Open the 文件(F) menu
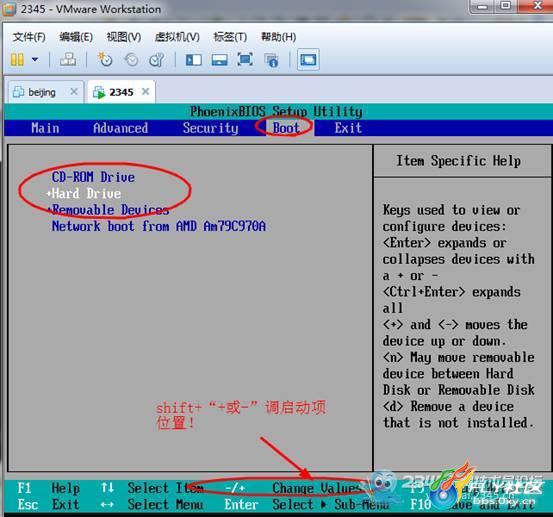This screenshot has height=517, width=553. point(29,37)
